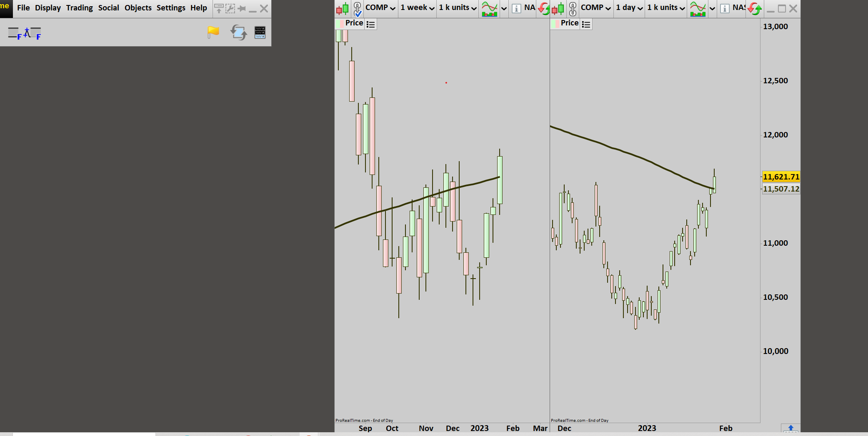868x436 pixels.
Task: Toggle the chart link icon on daily chart
Action: pos(573,9)
